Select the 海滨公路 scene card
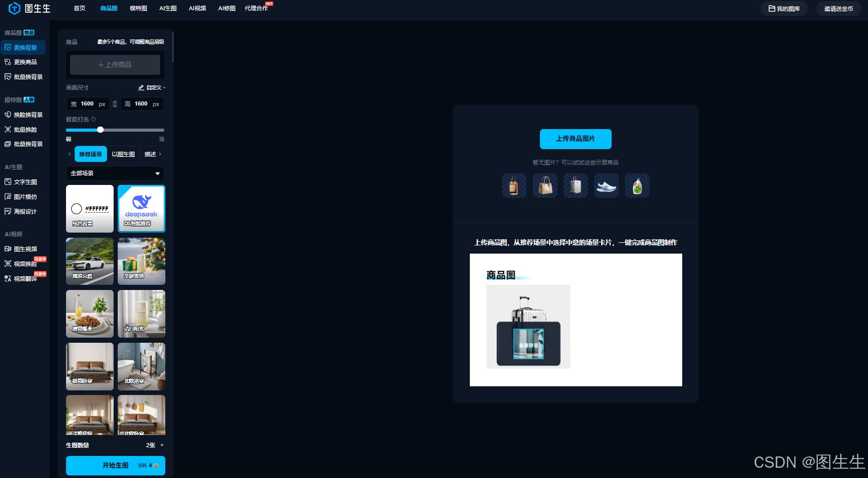Viewport: 868px width, 478px height. pyautogui.click(x=90, y=261)
